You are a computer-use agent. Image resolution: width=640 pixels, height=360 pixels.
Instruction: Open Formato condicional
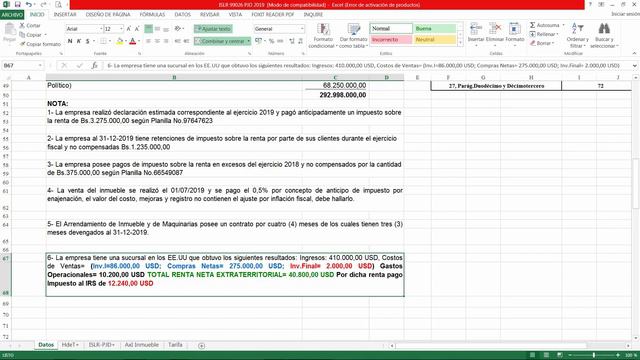coord(323,36)
